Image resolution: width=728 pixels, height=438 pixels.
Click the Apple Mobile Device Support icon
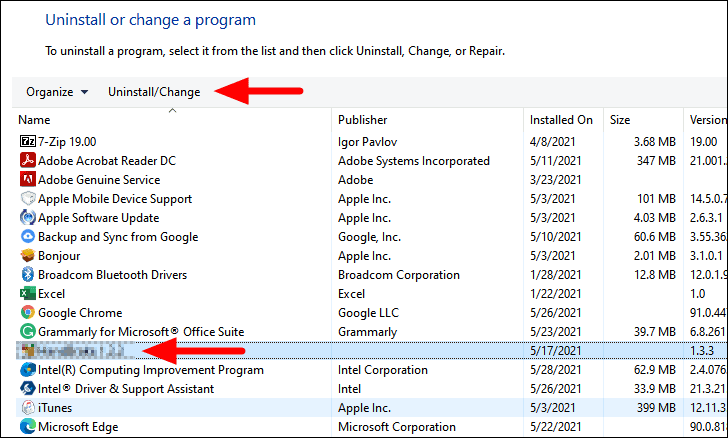click(28, 198)
